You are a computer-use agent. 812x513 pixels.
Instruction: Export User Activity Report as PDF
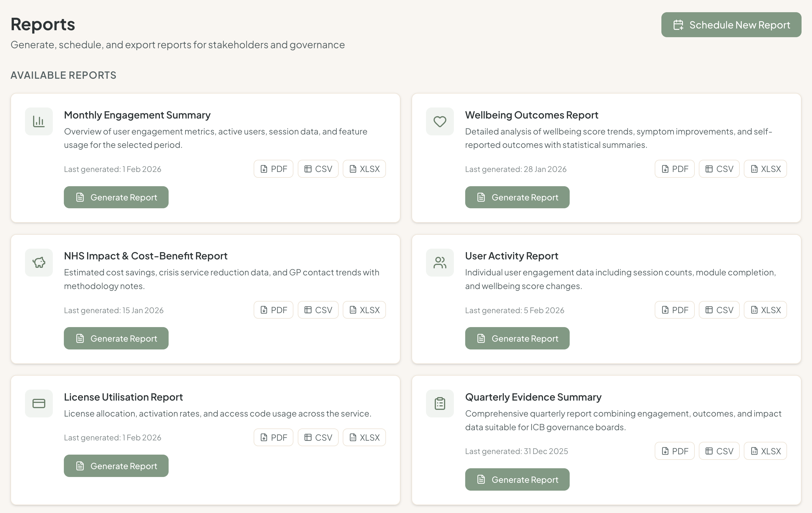tap(674, 309)
